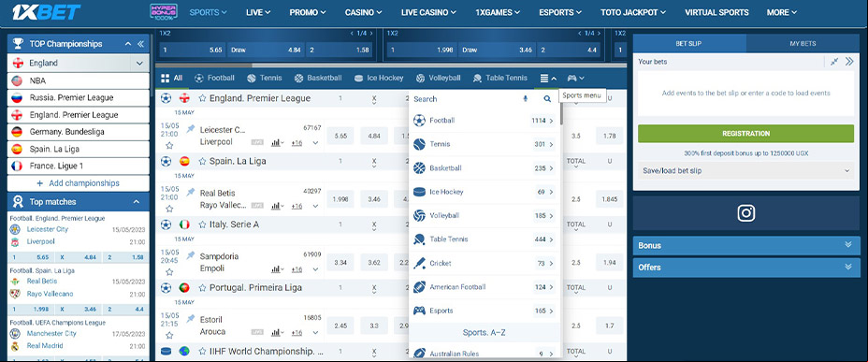Favorite Italy. Serie A with the star

point(203,224)
